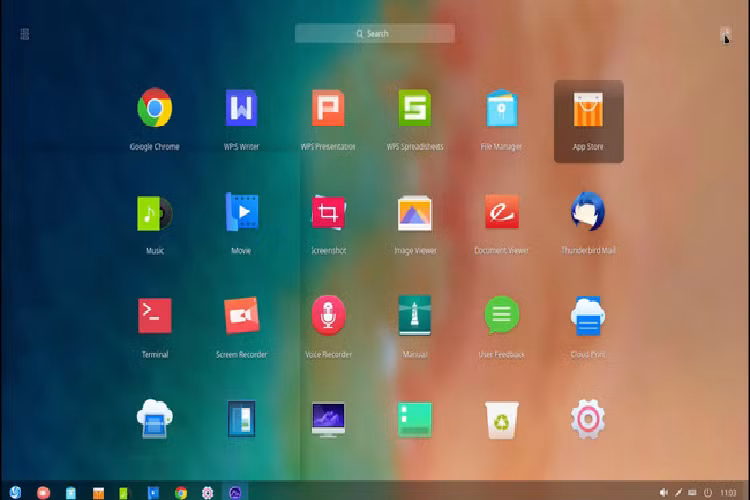Image resolution: width=750 pixels, height=500 pixels.
Task: Select the active purple monitor taskbar icon
Action: (235, 492)
